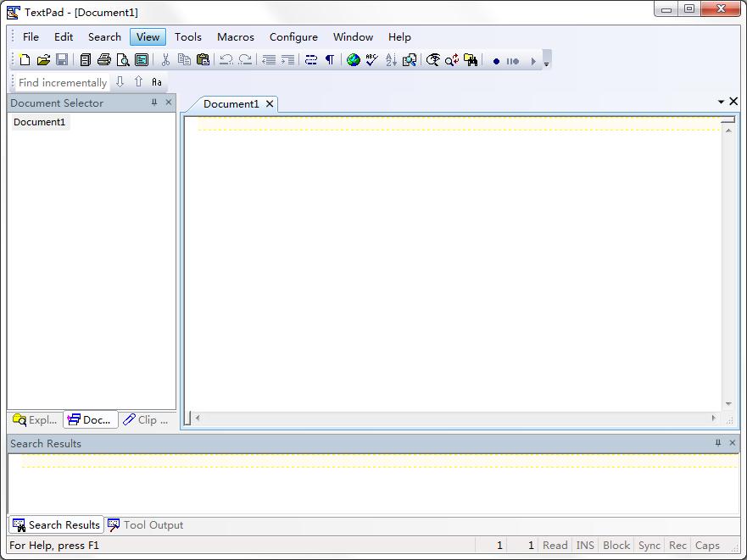Open the document tab list dropdown
This screenshot has height=560, width=747.
(x=719, y=101)
